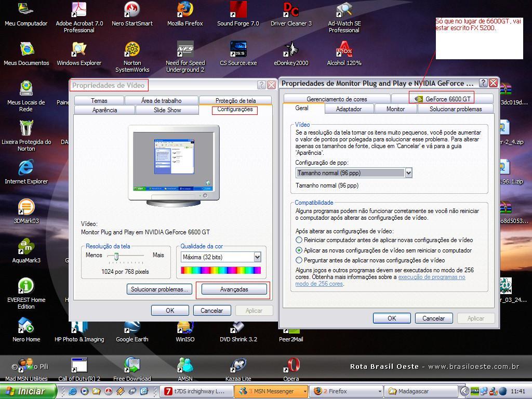Screen dimensions: 532x399
Task: Select the 3DMark03 desktop shortcut
Action: [26, 212]
